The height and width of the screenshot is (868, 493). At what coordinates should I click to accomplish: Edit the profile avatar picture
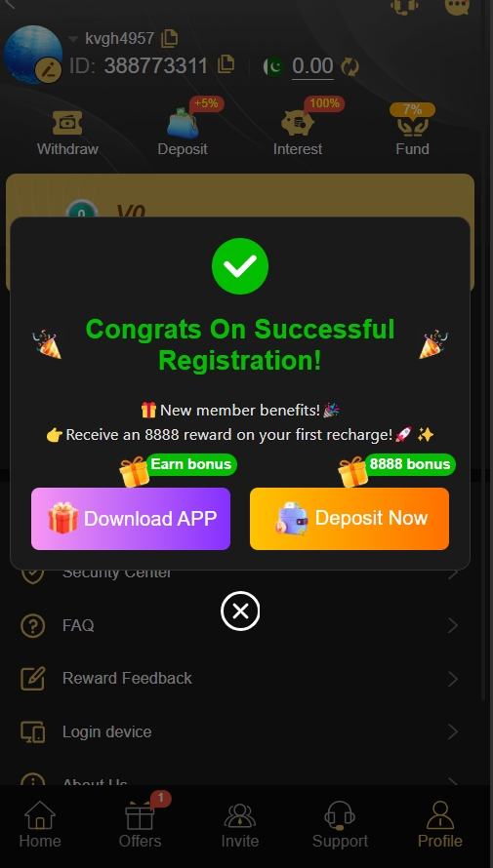click(48, 71)
